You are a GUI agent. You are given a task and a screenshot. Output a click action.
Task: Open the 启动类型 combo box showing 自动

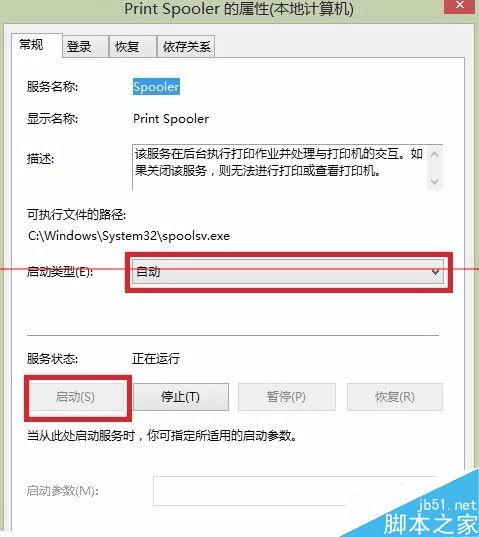pyautogui.click(x=288, y=272)
